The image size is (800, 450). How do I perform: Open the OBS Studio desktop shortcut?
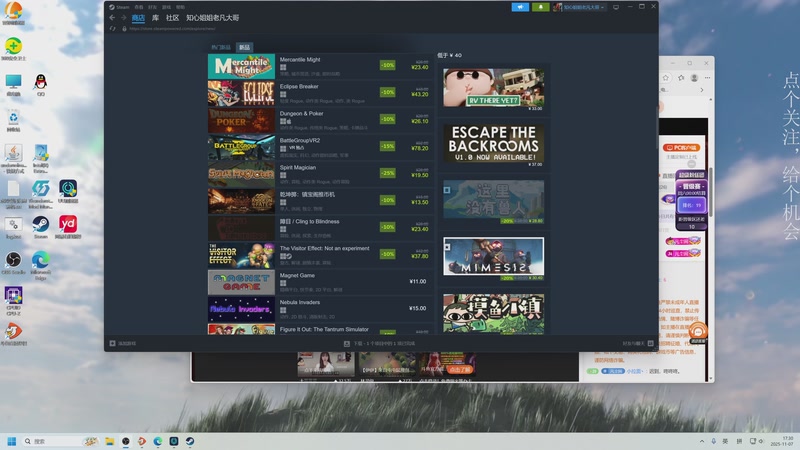13,262
